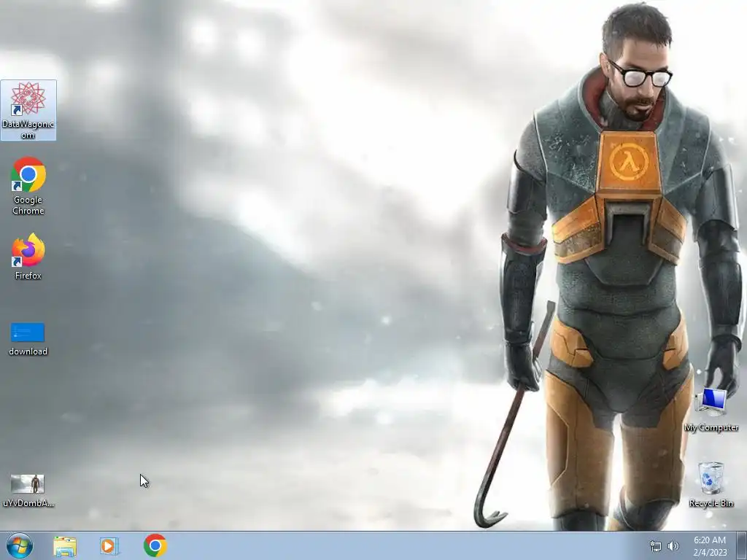Image resolution: width=747 pixels, height=560 pixels.
Task: Launch Windows Media Player from taskbar
Action: pos(109,545)
